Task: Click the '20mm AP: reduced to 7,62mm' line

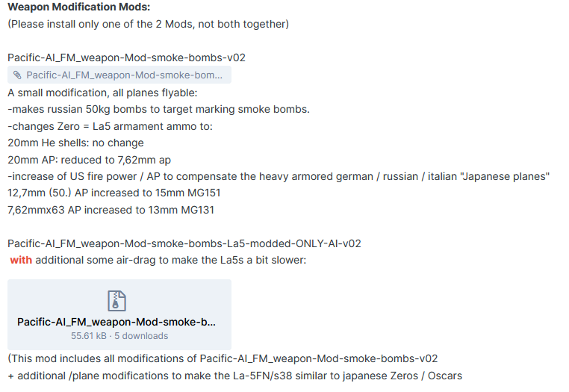Action: (90, 160)
